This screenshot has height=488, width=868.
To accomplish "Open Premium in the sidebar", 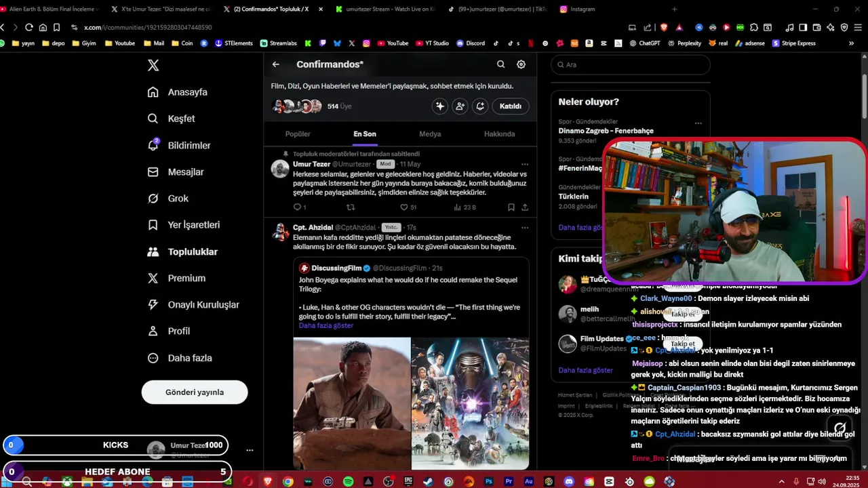I will pos(176,278).
